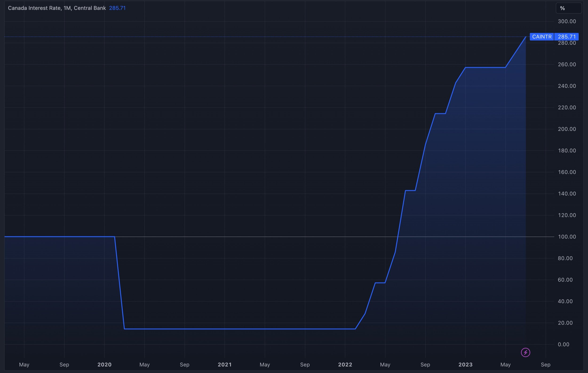Click the 220.00 price axis label
Screen dimensions: 588x373
(567, 107)
